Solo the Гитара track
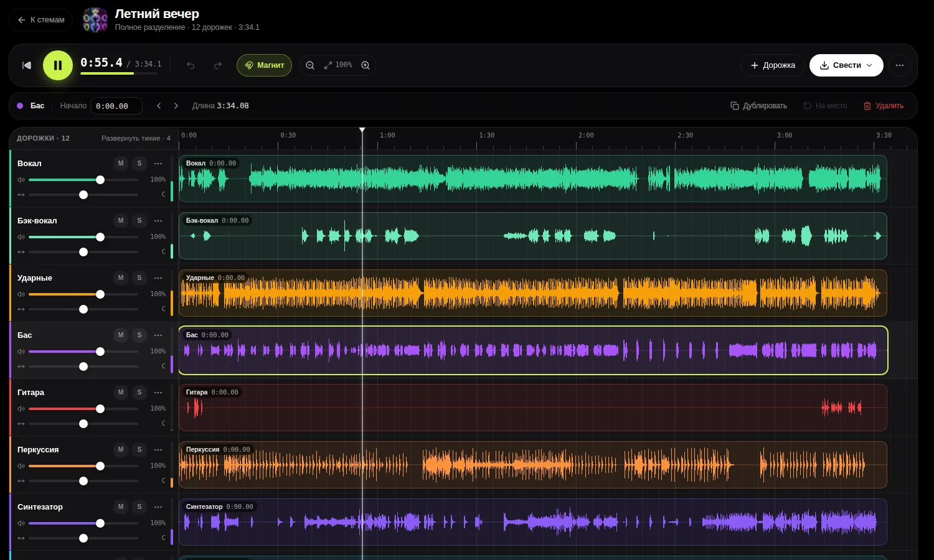Screen dimensions: 934x560 coord(139,393)
